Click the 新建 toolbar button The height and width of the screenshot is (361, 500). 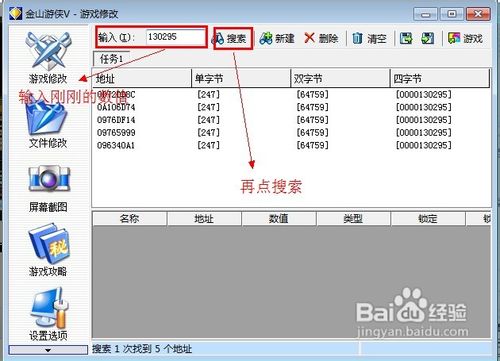(x=277, y=39)
